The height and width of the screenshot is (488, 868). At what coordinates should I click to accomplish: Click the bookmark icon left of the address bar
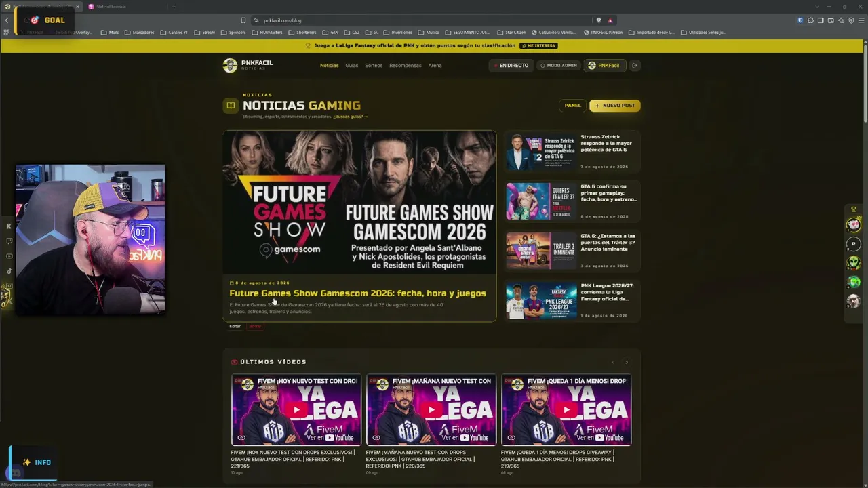point(243,20)
